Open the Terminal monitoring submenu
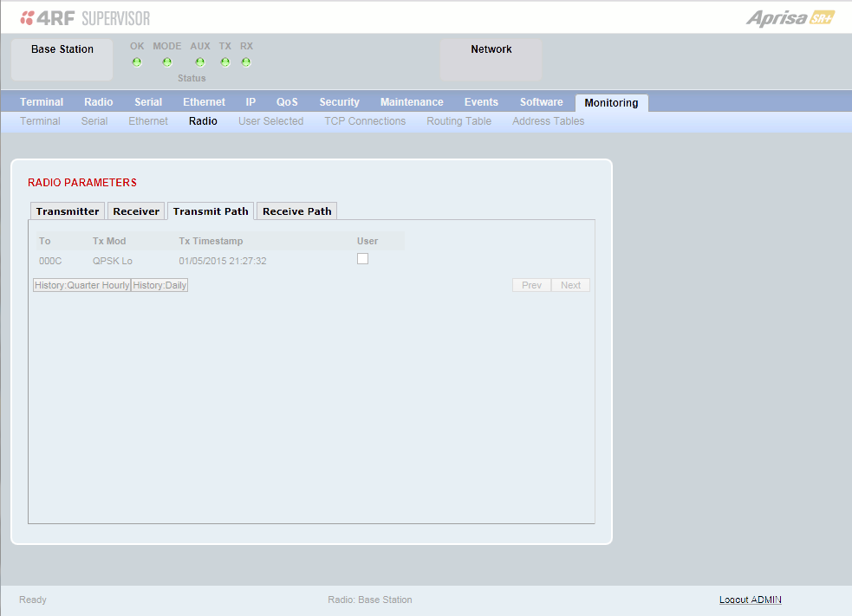 coord(40,121)
